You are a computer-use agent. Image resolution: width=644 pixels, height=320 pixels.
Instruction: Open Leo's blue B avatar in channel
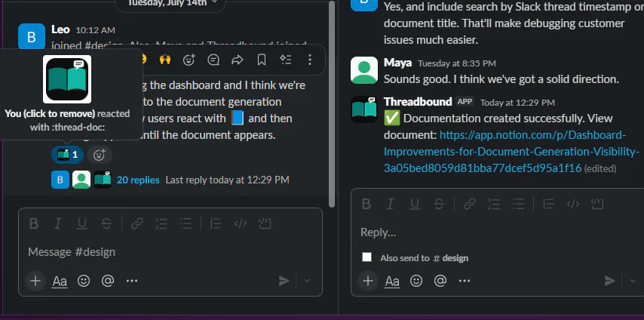click(x=32, y=37)
